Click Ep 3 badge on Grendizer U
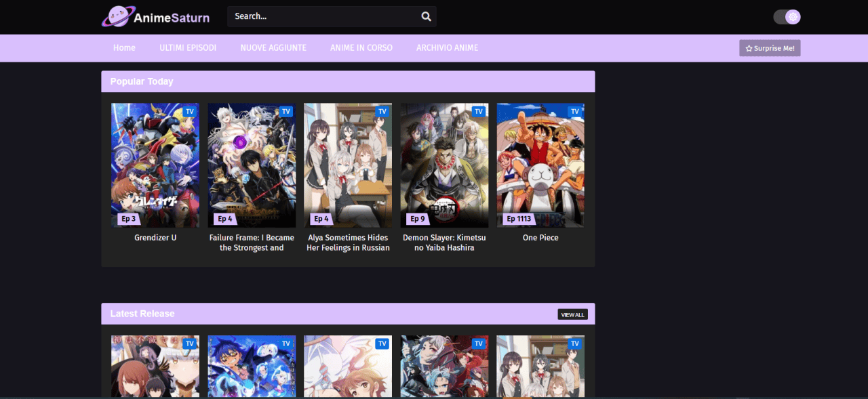The width and height of the screenshot is (868, 399). click(x=128, y=219)
